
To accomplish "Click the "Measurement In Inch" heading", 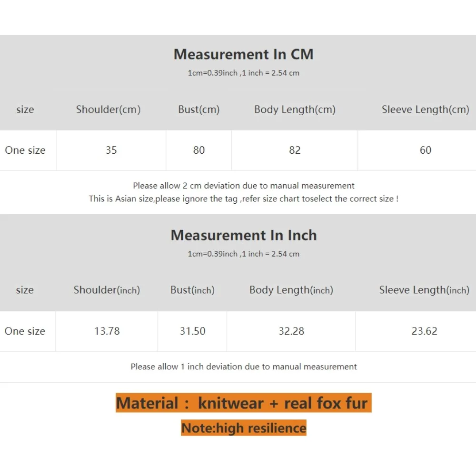I will click(x=243, y=235).
